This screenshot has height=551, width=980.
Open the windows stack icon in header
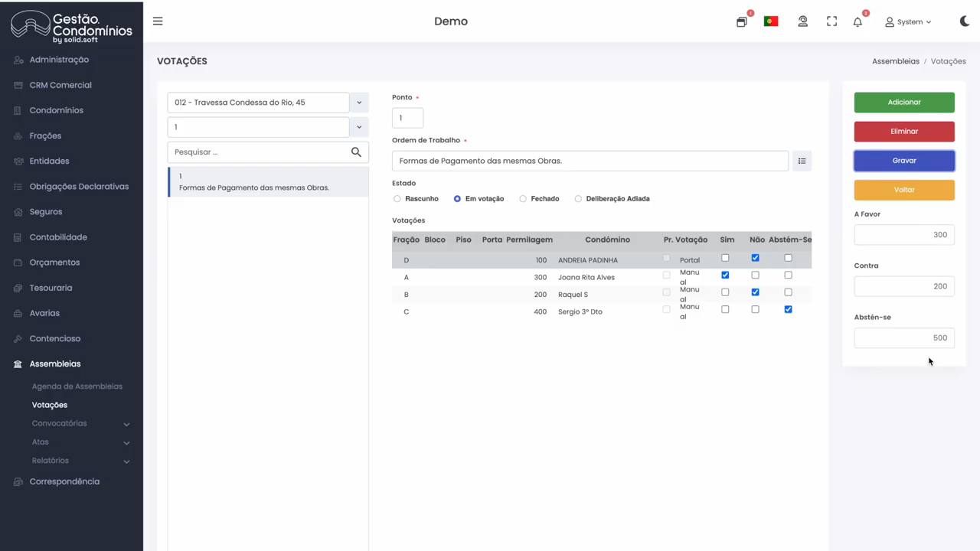coord(741,22)
